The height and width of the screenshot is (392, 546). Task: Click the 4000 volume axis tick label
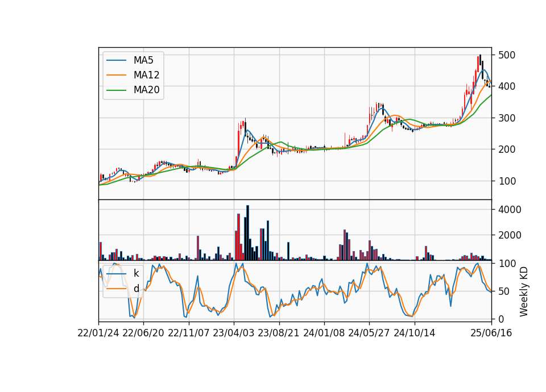tap(510, 210)
